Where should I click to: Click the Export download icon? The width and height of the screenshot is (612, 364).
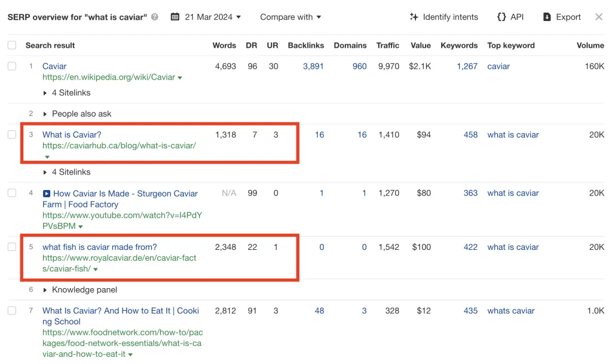pos(547,17)
